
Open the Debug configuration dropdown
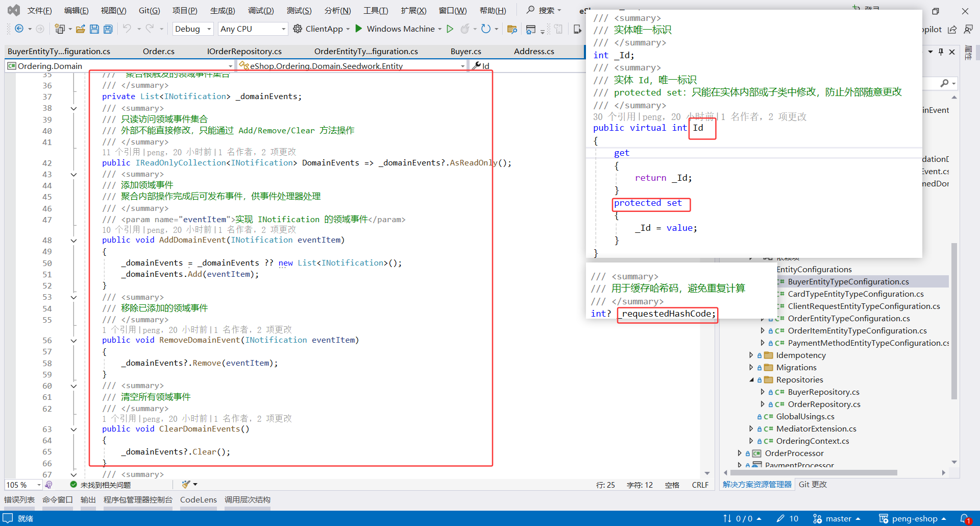tap(192, 29)
